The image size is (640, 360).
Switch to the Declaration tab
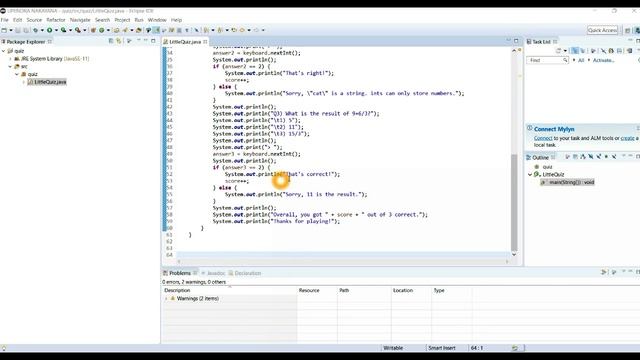245,273
